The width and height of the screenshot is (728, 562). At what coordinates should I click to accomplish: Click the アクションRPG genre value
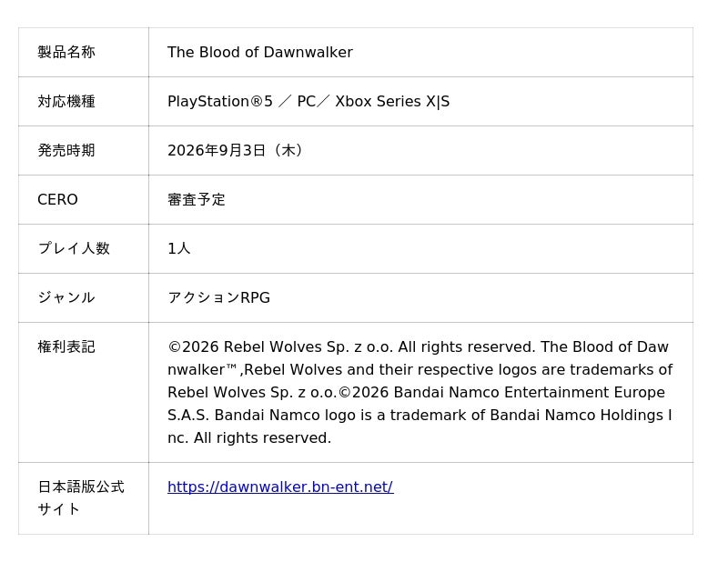pyautogui.click(x=218, y=298)
